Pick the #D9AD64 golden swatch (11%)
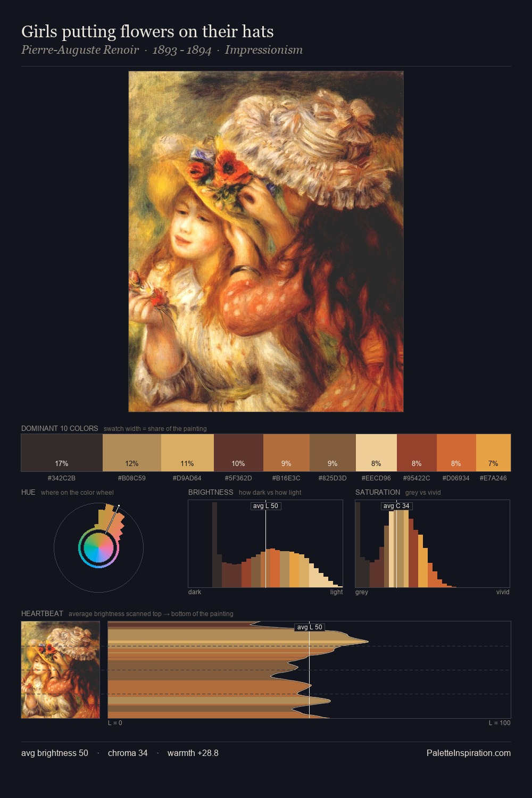This screenshot has height=798, width=532. pyautogui.click(x=187, y=453)
